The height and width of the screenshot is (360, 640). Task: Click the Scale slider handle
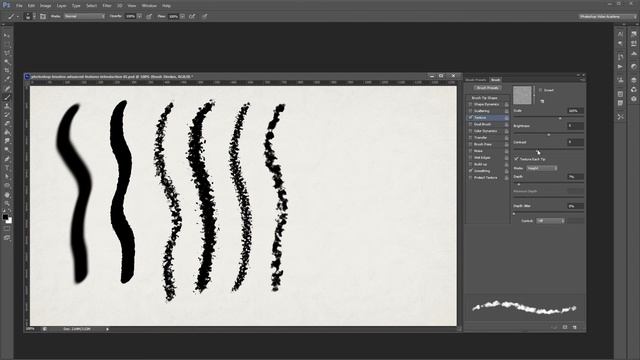pos(560,118)
